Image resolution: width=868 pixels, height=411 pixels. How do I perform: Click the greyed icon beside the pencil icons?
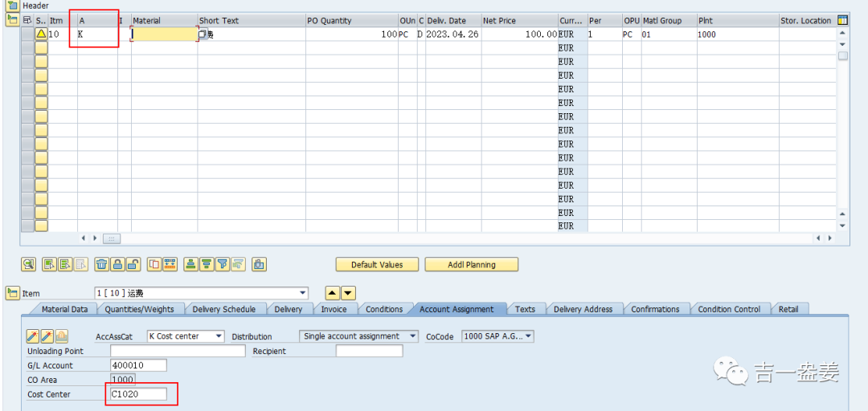pos(61,336)
